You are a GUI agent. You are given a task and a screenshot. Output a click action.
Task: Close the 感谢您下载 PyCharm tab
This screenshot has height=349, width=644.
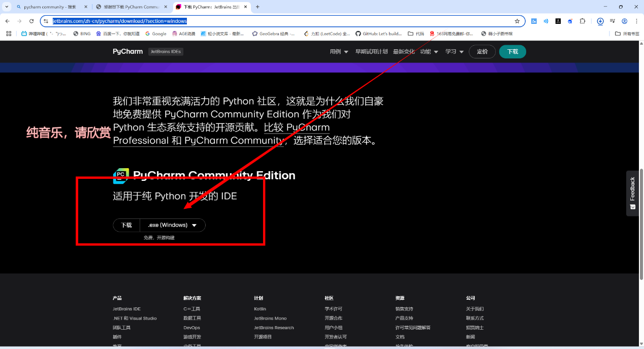point(166,7)
